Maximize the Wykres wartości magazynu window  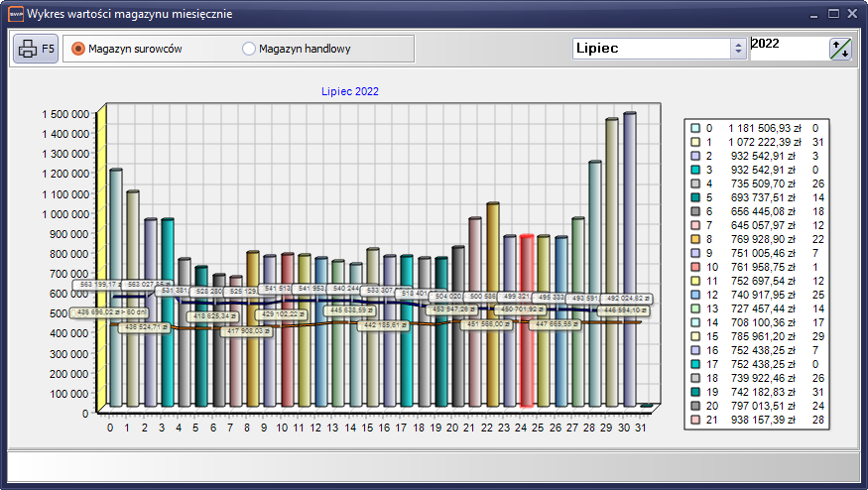point(834,14)
